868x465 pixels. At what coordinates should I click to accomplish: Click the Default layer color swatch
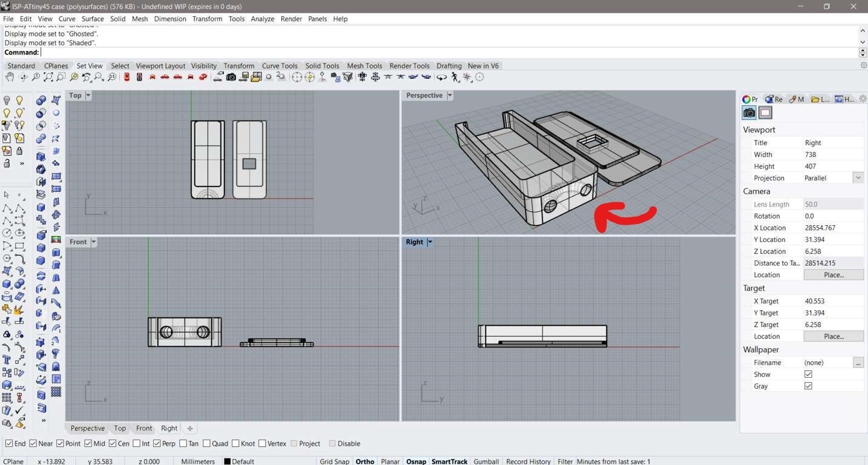tap(227, 461)
